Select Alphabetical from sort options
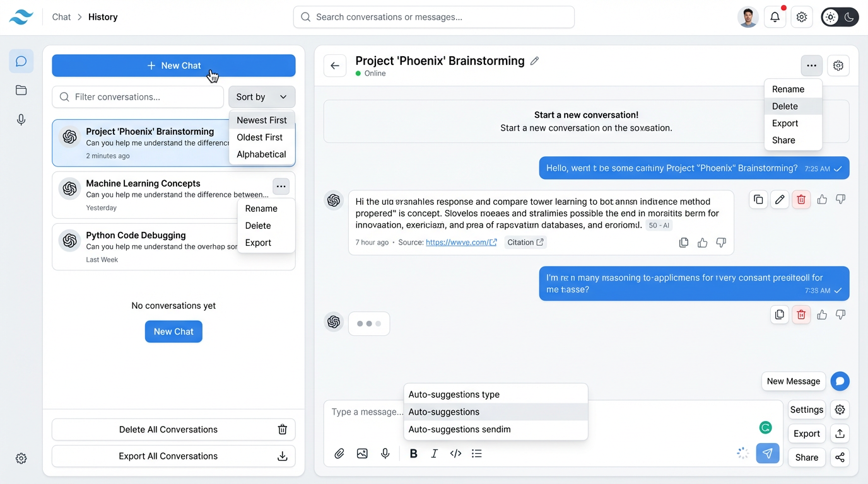This screenshot has height=484, width=868. point(261,154)
